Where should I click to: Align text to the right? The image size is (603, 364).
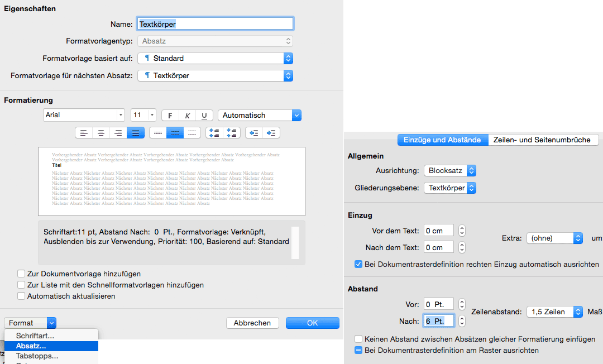118,133
